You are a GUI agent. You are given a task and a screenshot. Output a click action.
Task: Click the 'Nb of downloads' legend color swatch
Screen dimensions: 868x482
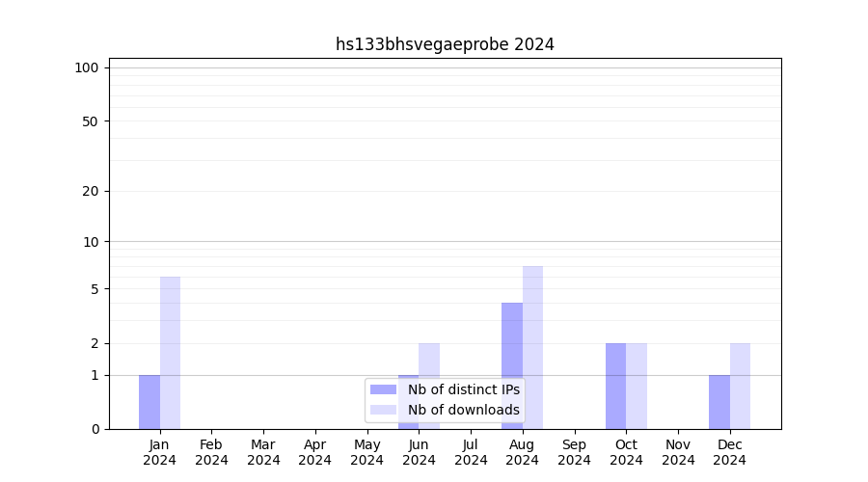pyautogui.click(x=383, y=410)
